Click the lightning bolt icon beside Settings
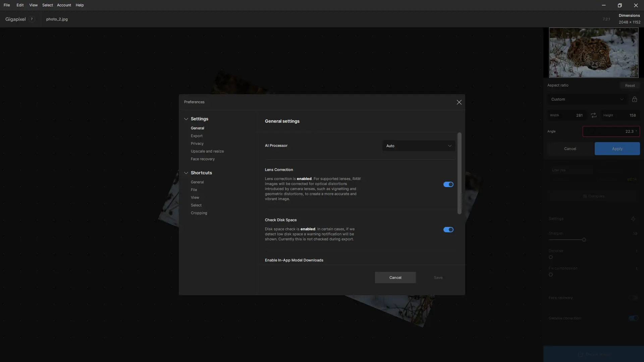The height and width of the screenshot is (362, 644). [x=633, y=219]
